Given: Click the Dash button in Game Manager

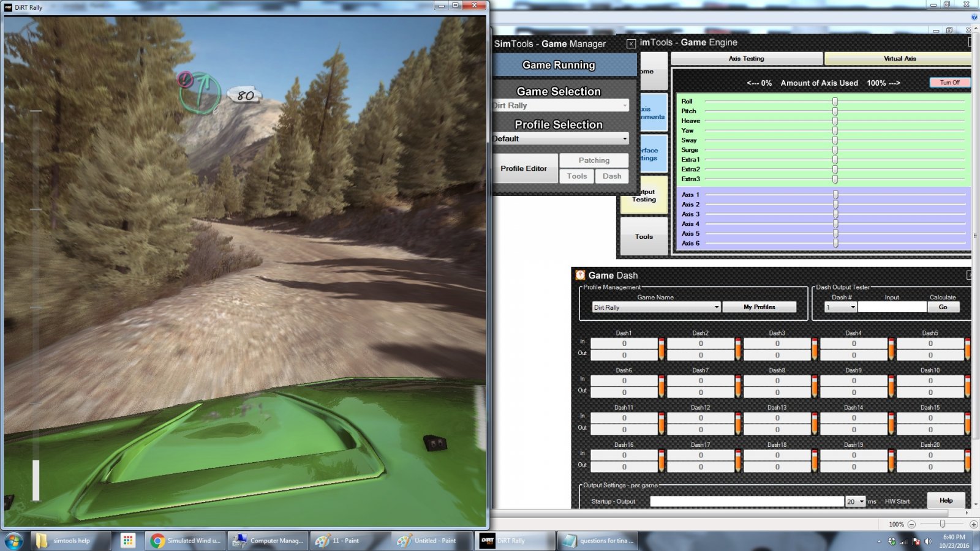Looking at the screenshot, I should pos(612,176).
